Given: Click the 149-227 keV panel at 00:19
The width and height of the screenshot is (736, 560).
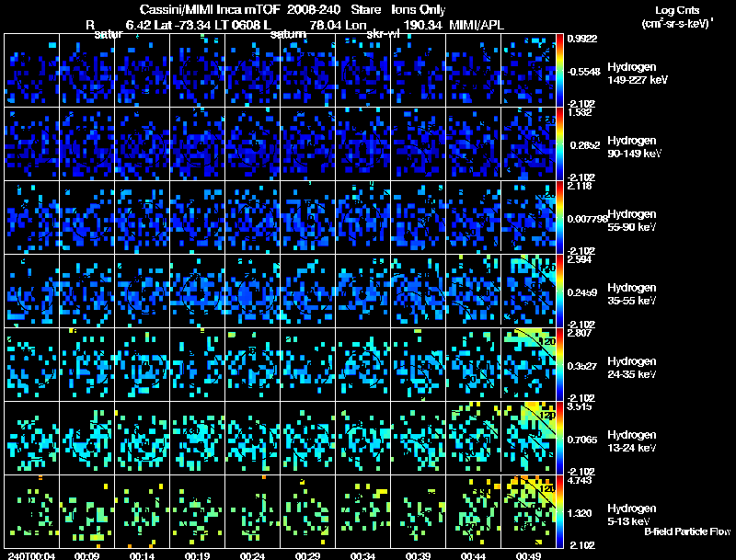Looking at the screenshot, I should click(197, 70).
